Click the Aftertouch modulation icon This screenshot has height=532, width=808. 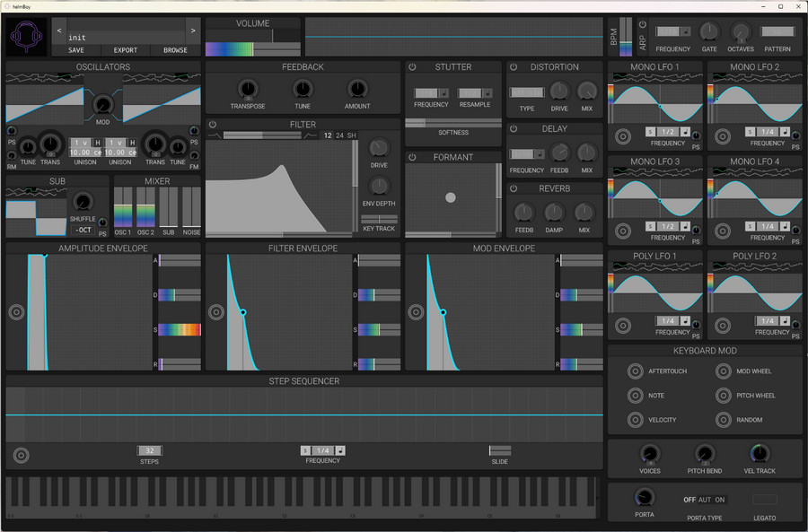click(x=635, y=371)
